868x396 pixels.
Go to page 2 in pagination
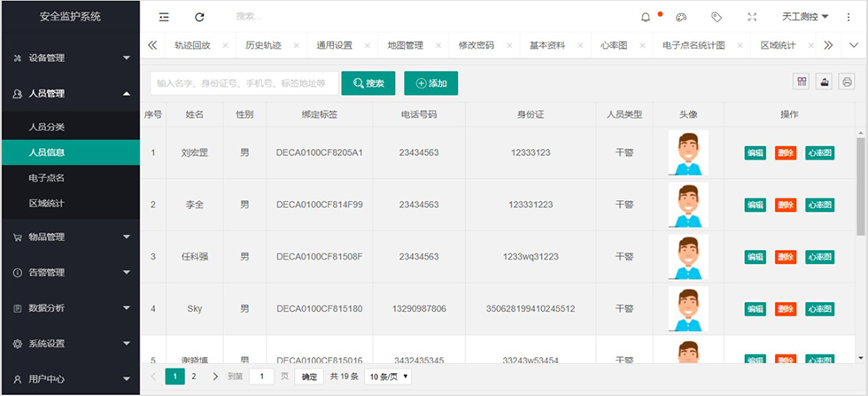tap(194, 377)
